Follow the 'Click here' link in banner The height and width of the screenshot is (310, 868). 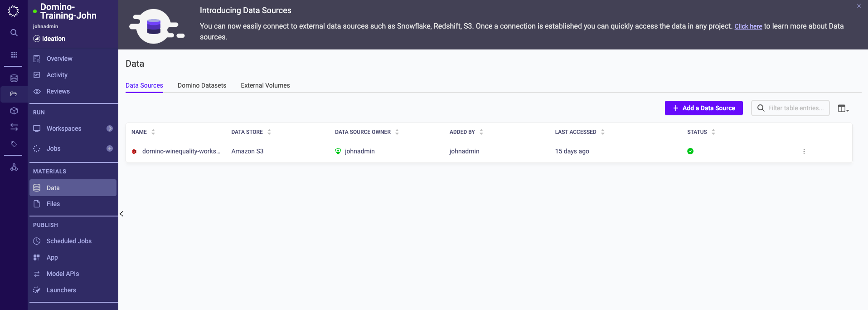coord(748,26)
